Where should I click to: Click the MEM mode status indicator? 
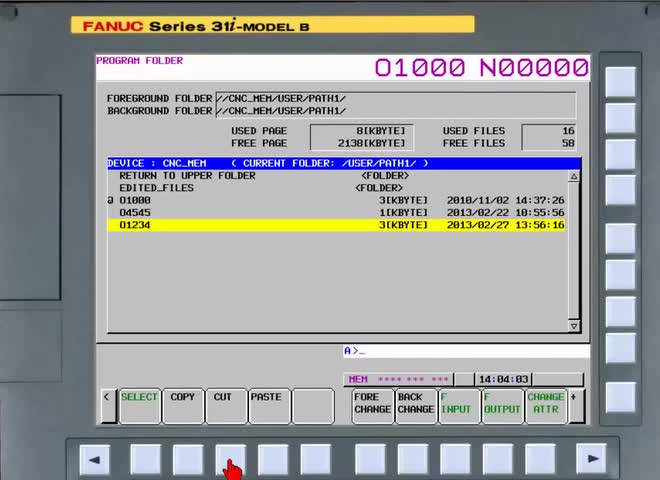[358, 379]
